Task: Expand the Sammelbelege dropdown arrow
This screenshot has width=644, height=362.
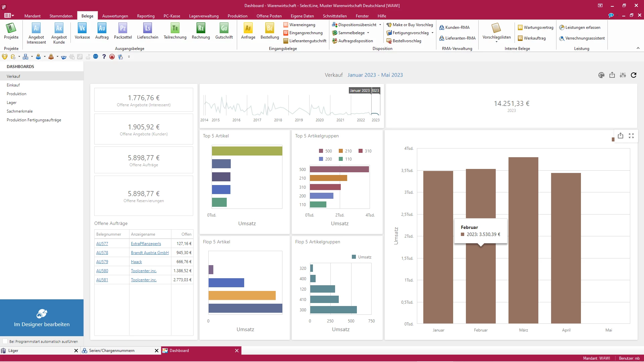Action: coord(368,33)
